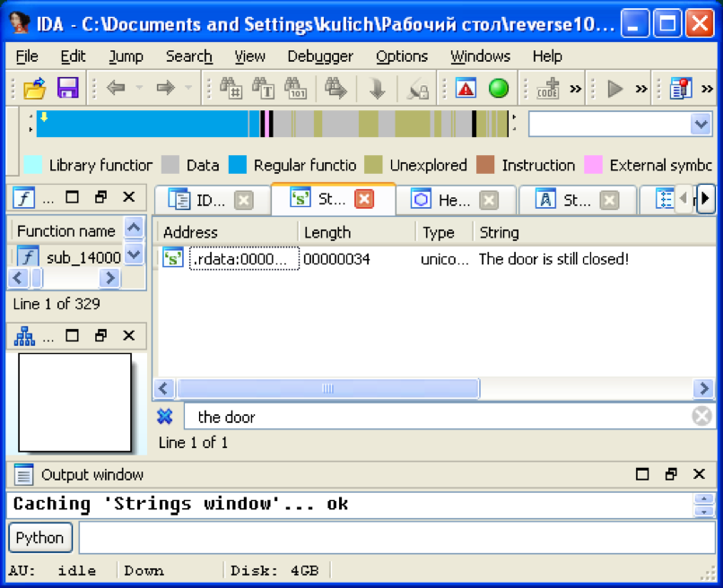Sort strings by Address column header
Screen dimensions: 723x588
(227, 232)
